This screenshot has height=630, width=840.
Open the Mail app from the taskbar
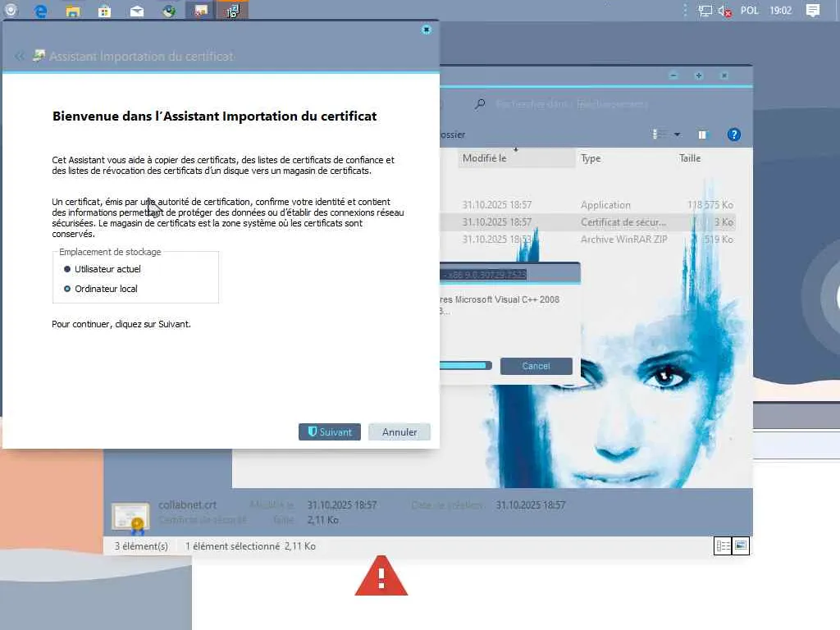[137, 11]
